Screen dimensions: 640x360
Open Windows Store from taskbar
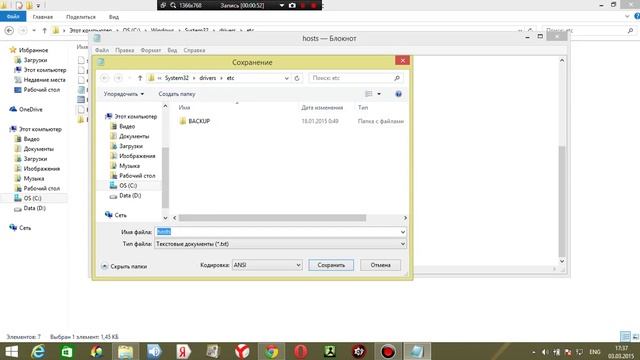67,351
